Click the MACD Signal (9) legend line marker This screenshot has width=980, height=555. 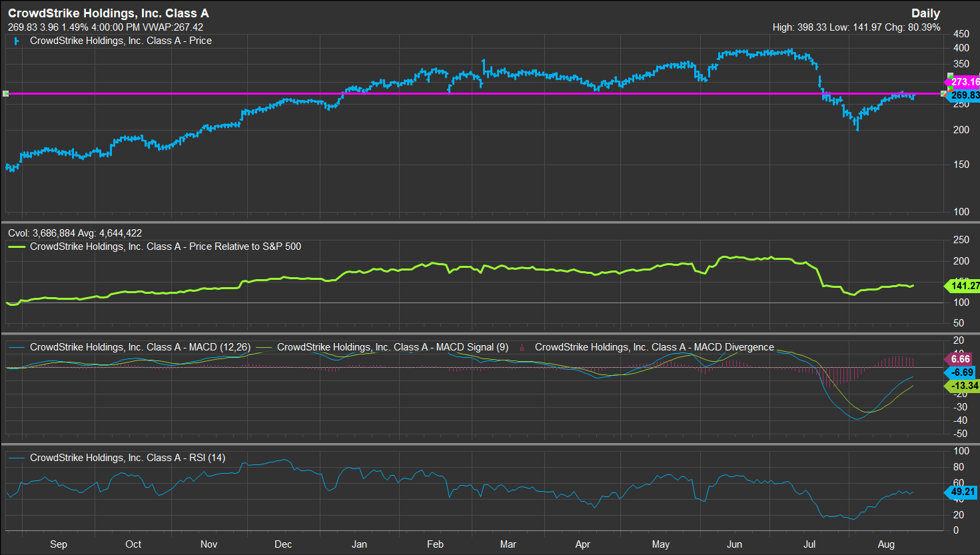[x=264, y=347]
